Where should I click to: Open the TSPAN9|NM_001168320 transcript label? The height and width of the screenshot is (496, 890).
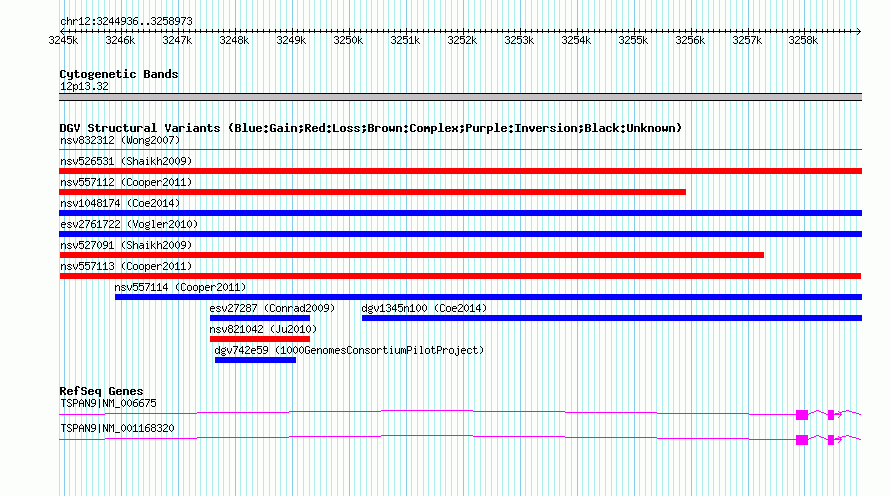(x=117, y=428)
